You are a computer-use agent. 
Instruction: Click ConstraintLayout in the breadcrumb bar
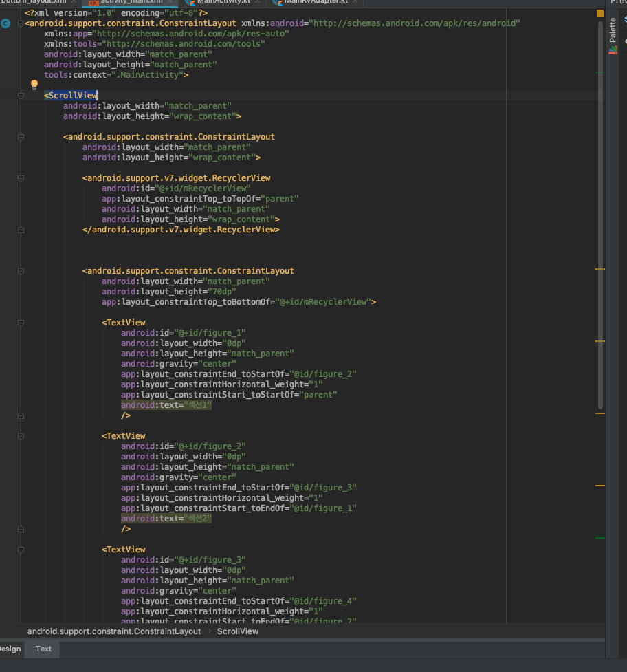(x=114, y=631)
